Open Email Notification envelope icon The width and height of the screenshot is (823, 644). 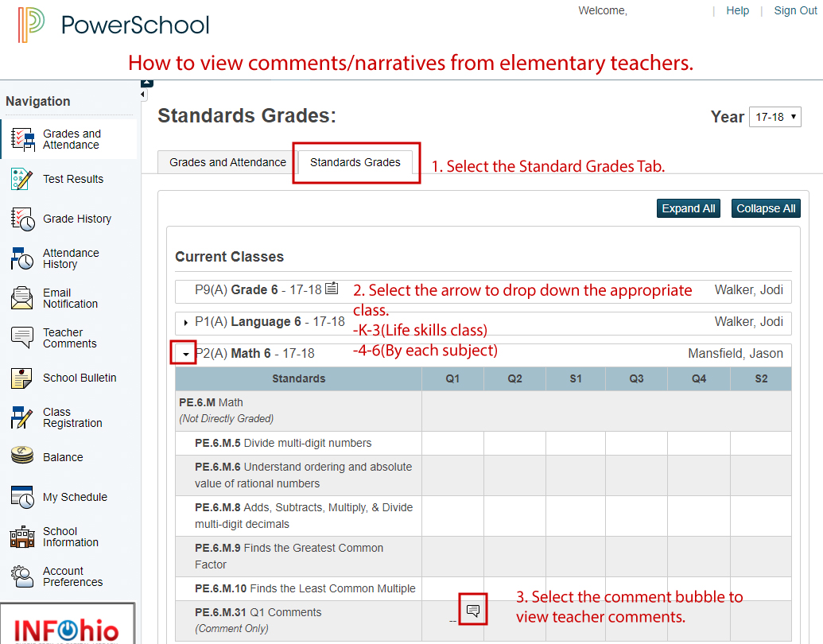pos(22,298)
